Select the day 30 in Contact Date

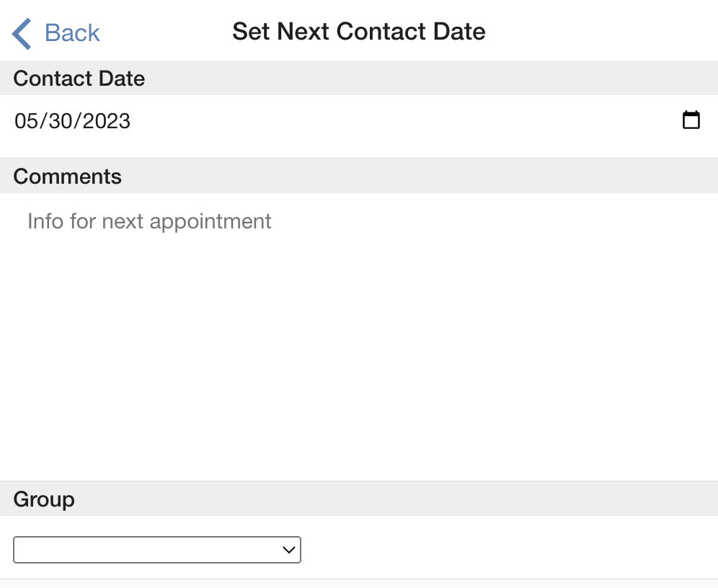(x=61, y=121)
